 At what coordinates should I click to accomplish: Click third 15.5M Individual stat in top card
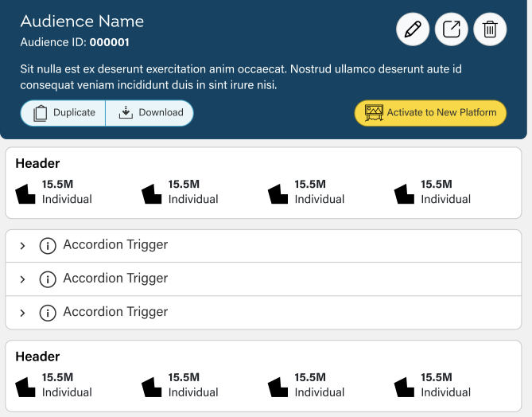319,192
